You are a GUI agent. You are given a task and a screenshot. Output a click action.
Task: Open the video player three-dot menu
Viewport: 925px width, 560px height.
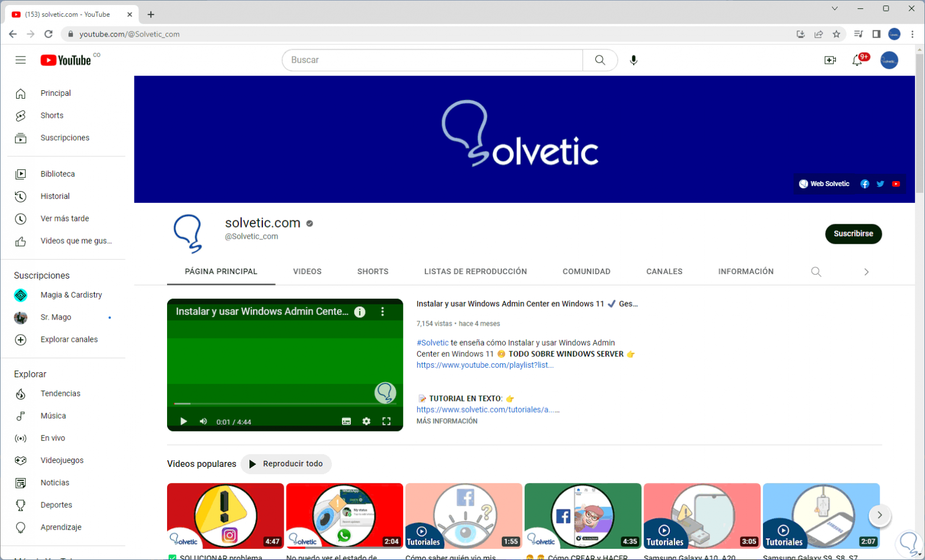[x=383, y=312]
